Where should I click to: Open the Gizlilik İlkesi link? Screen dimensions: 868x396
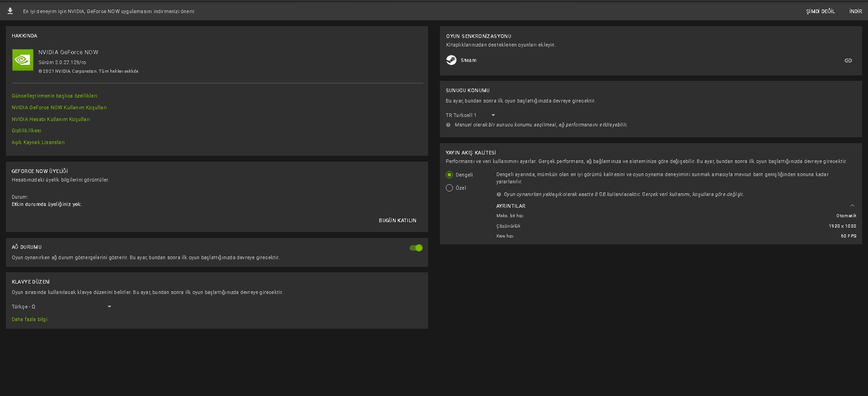pyautogui.click(x=26, y=130)
